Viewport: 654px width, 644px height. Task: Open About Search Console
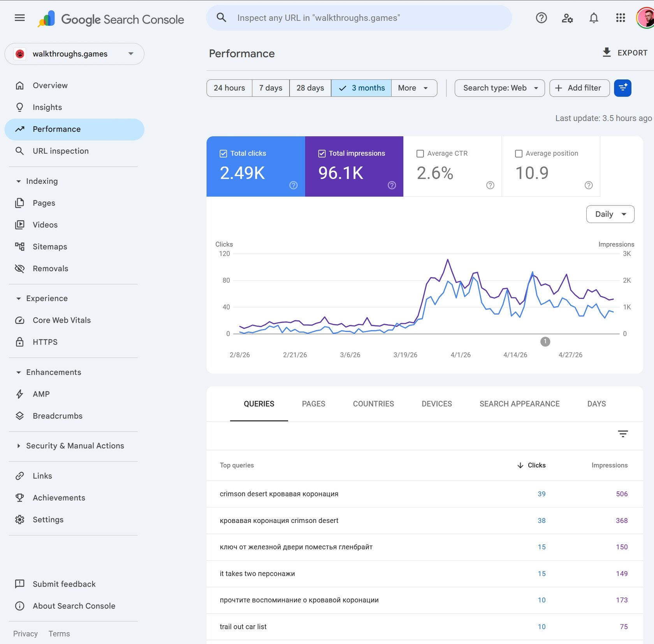74,606
